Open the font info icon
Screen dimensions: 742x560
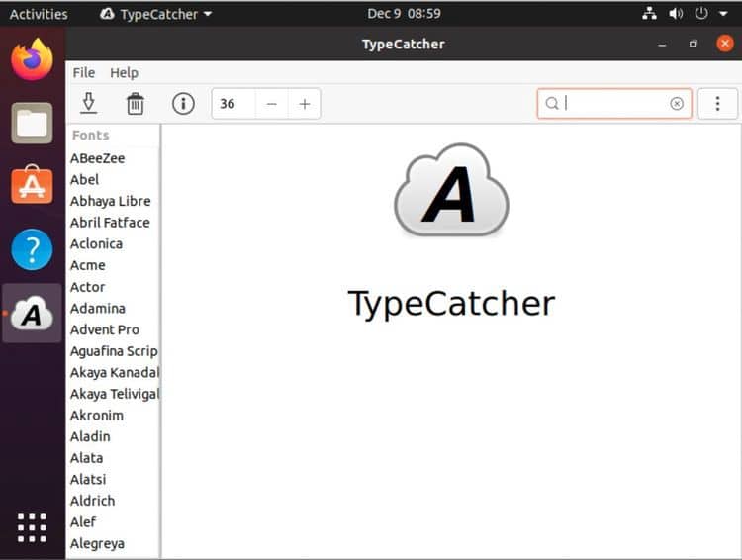click(x=183, y=103)
